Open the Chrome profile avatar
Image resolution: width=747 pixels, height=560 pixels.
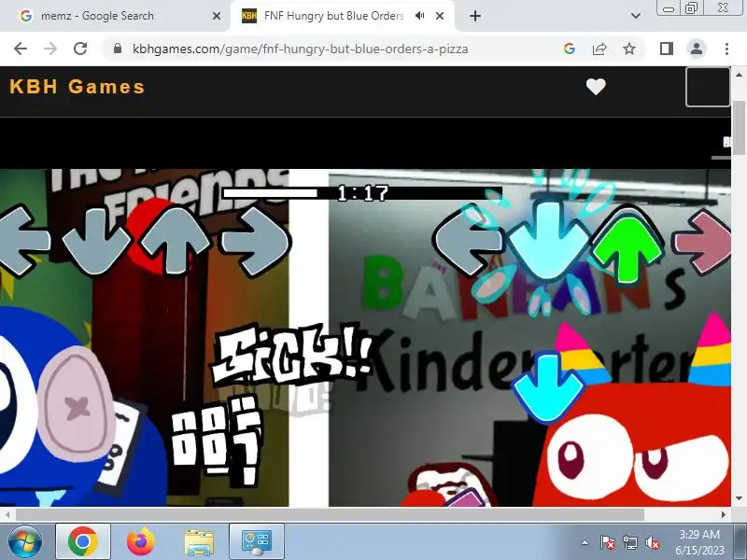697,49
